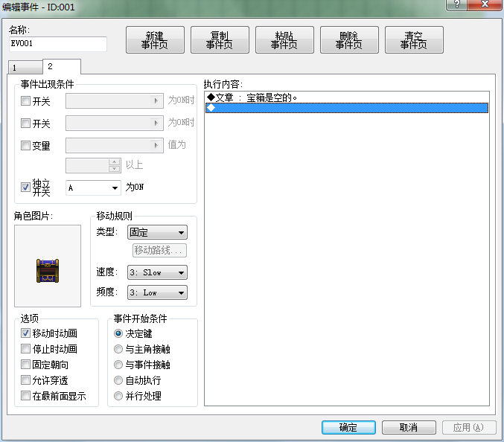
Task: Open the 独立开关 A dropdown
Action: coord(93,188)
